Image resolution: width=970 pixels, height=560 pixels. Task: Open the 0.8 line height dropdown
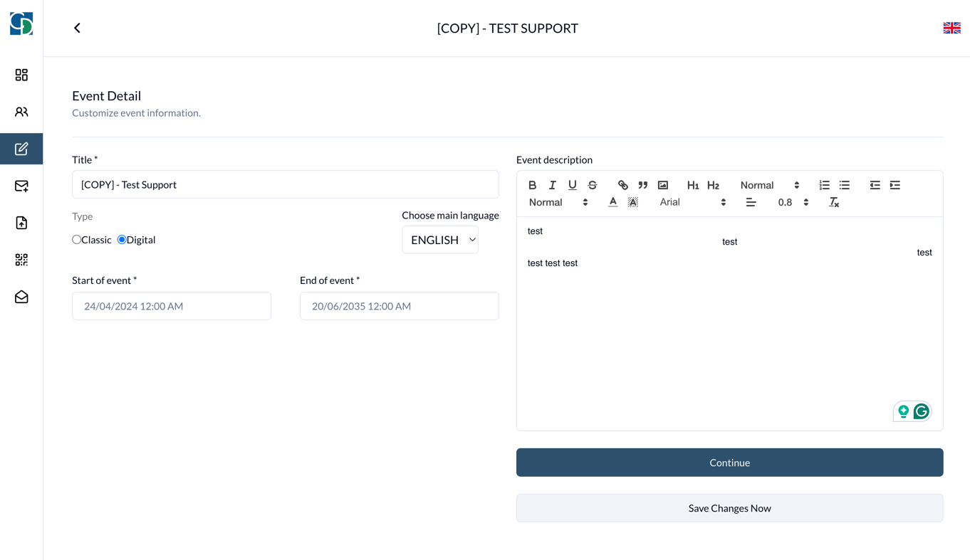pyautogui.click(x=793, y=203)
